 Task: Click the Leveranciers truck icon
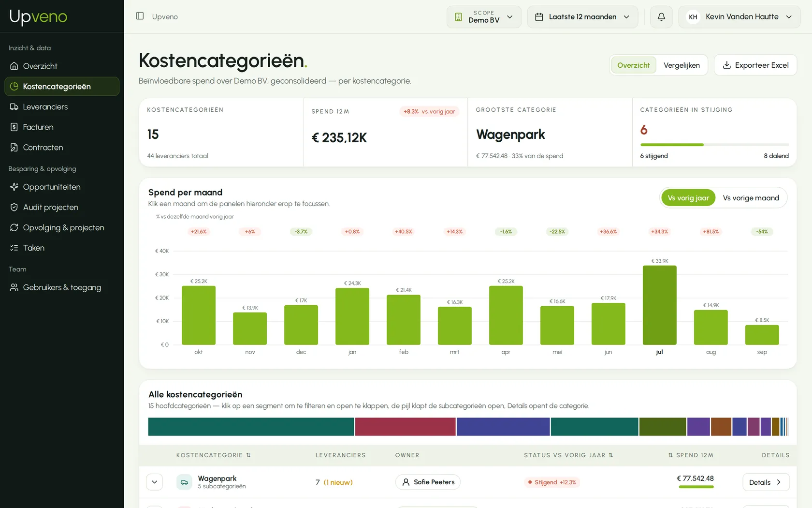(x=14, y=106)
